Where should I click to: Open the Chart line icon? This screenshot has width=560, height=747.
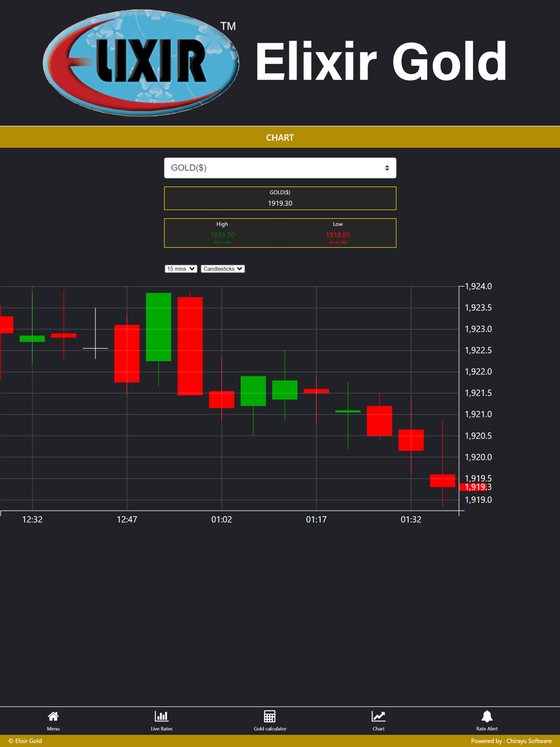click(x=379, y=716)
